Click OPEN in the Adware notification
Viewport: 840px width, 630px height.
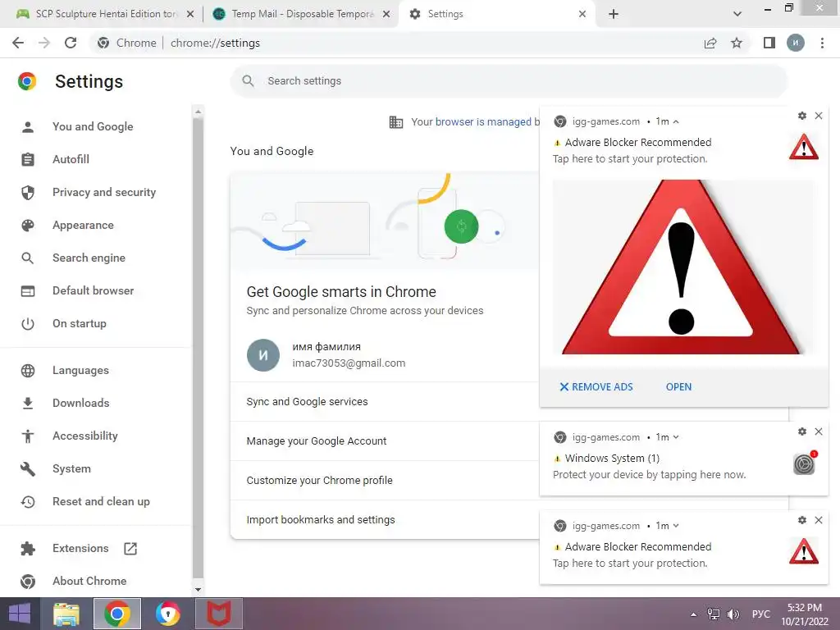point(678,387)
